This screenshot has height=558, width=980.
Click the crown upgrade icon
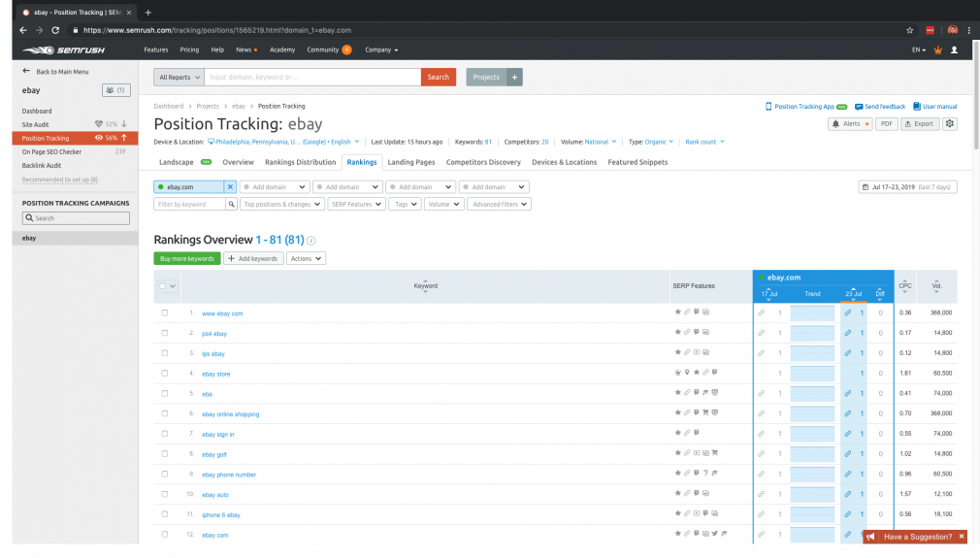(x=937, y=50)
